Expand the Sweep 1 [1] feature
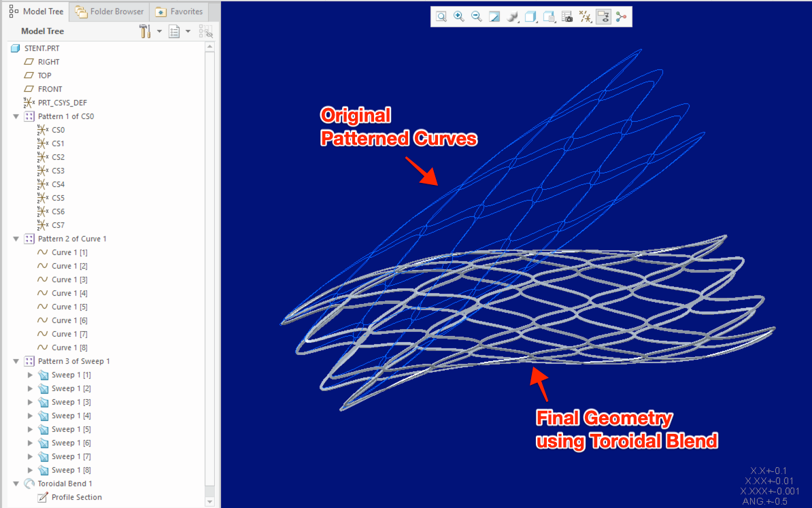 30,375
